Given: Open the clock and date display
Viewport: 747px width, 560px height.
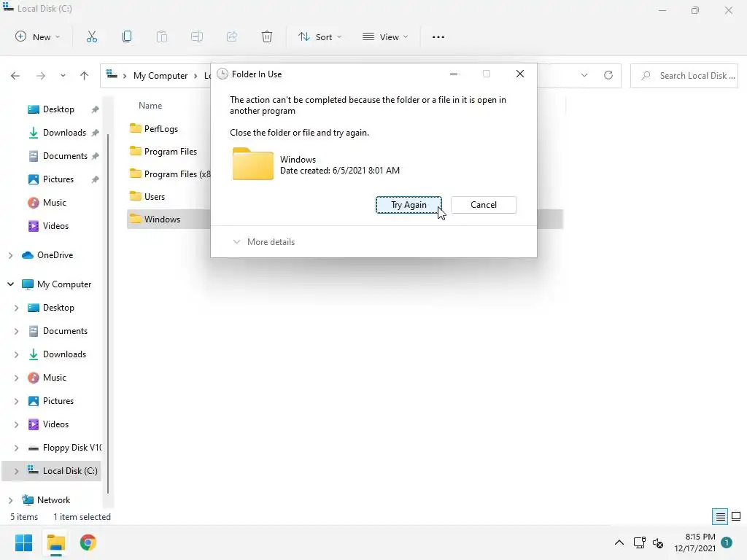Looking at the screenshot, I should coord(695,542).
